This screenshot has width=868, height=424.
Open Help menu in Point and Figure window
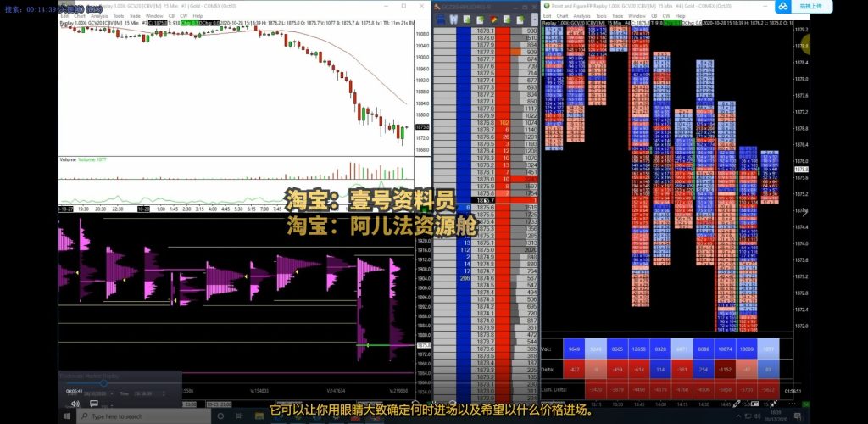[x=681, y=16]
